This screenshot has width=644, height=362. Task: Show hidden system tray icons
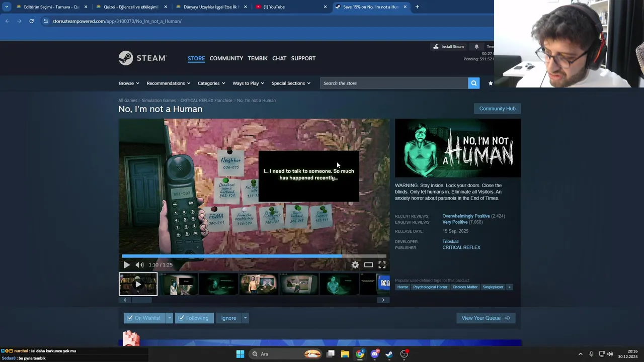(x=580, y=354)
